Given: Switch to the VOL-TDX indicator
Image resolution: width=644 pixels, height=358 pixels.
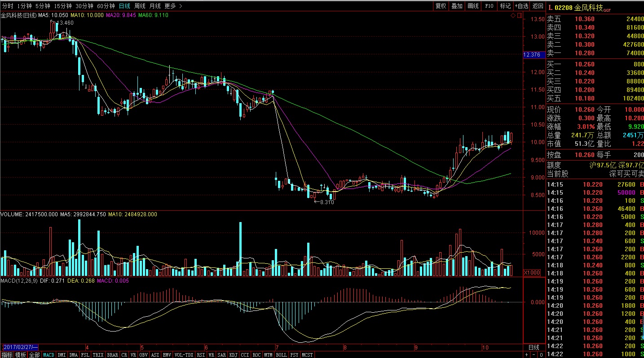Looking at the screenshot, I should click(x=184, y=355).
